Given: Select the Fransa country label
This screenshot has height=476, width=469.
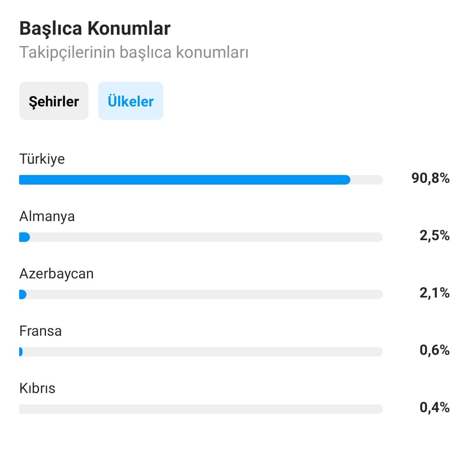Looking at the screenshot, I should point(40,331).
